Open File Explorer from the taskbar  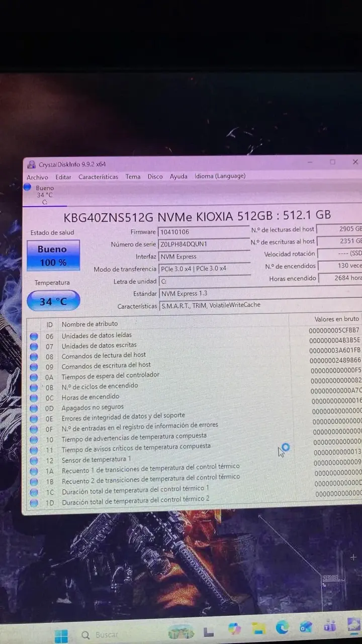(x=258, y=628)
